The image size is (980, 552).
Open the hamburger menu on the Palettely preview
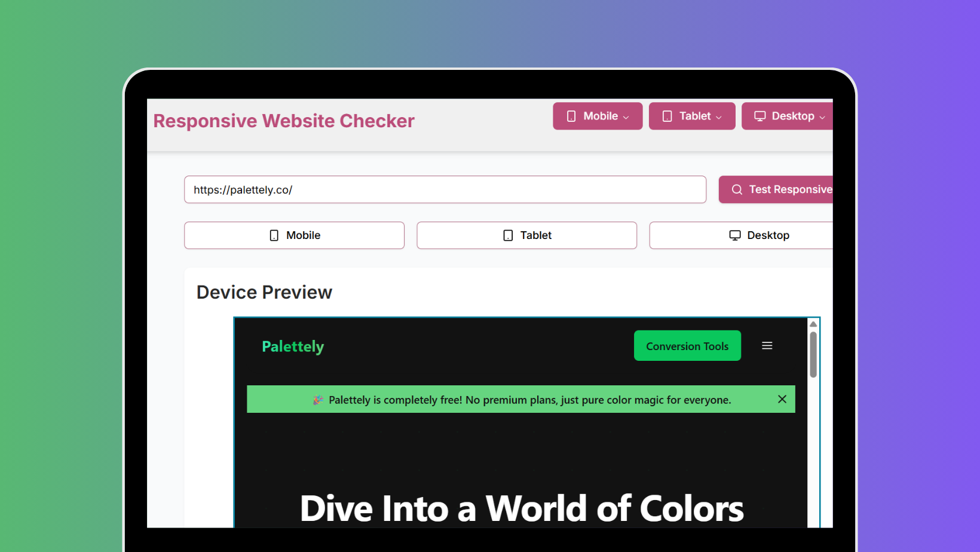[x=767, y=345]
